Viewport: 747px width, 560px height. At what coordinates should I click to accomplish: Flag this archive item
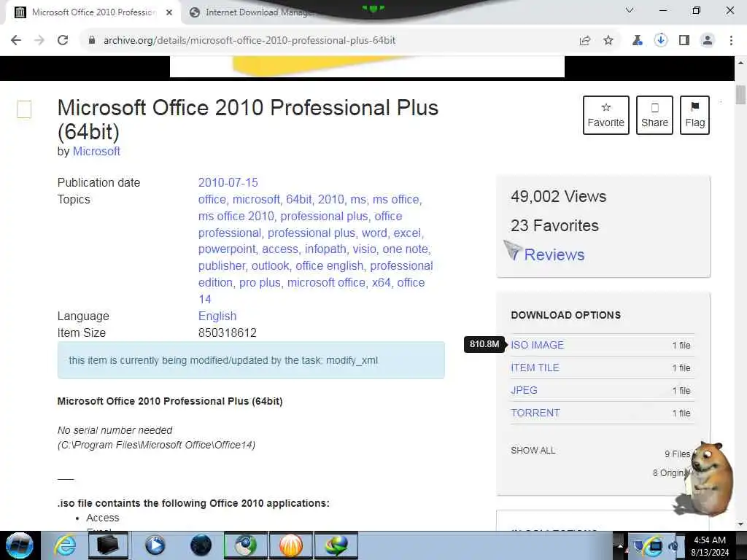(694, 115)
